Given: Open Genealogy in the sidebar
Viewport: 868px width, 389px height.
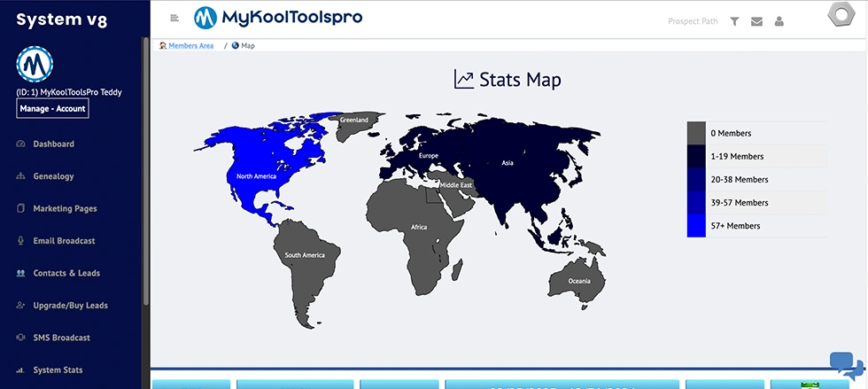Looking at the screenshot, I should click(53, 176).
